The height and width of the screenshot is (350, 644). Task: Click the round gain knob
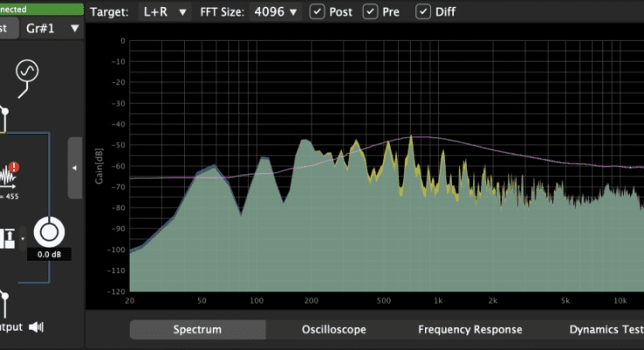click(x=49, y=232)
